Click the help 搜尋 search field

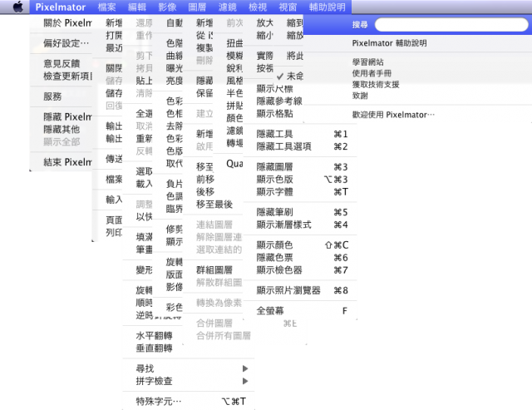(x=451, y=24)
